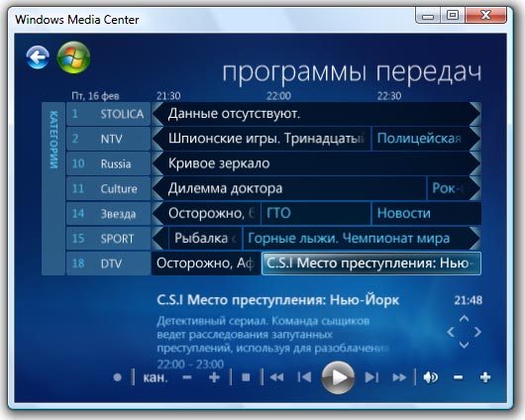Click the left navigation arrow
Viewport: 525px width, 420px height.
click(451, 332)
